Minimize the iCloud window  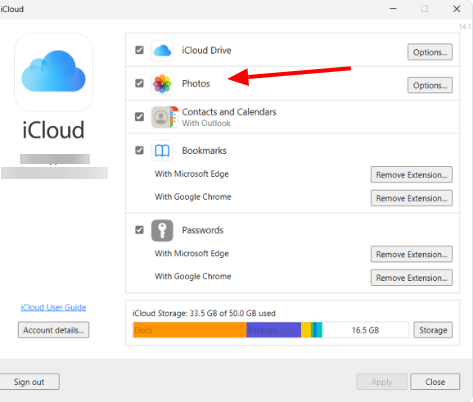point(393,9)
